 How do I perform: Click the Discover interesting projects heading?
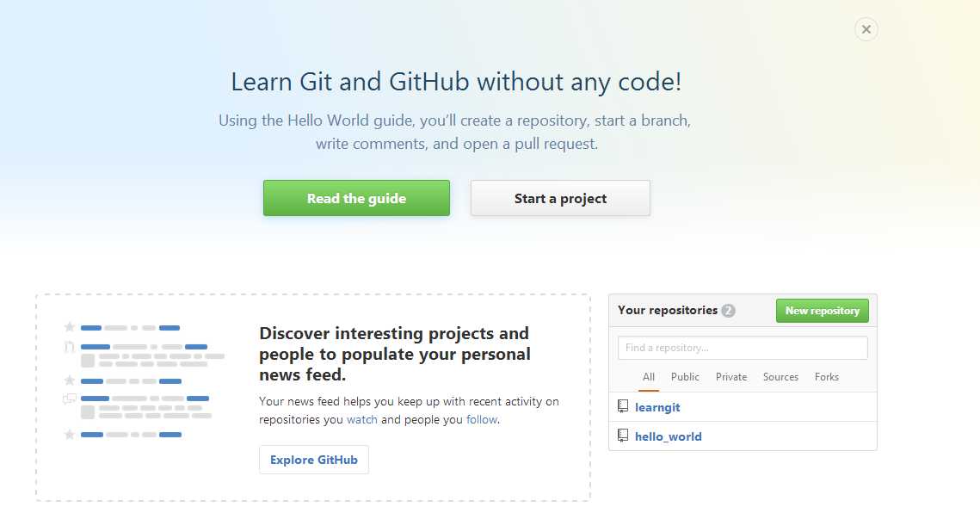tap(394, 354)
